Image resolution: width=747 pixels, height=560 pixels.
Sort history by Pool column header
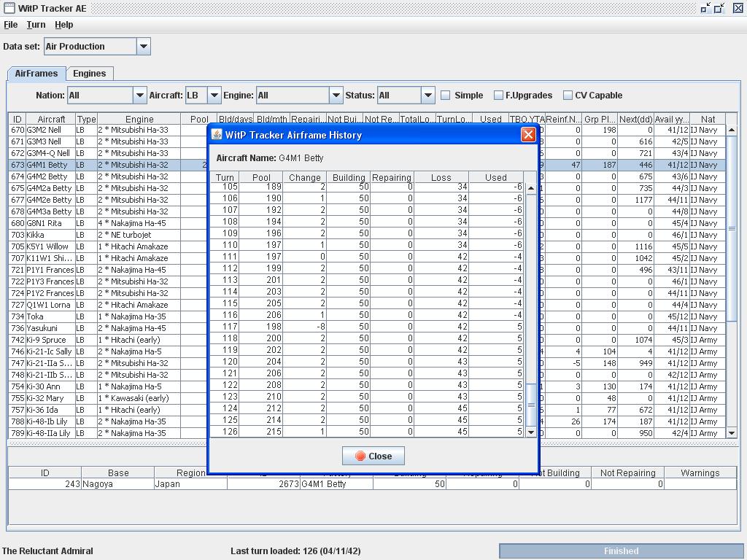coord(260,177)
